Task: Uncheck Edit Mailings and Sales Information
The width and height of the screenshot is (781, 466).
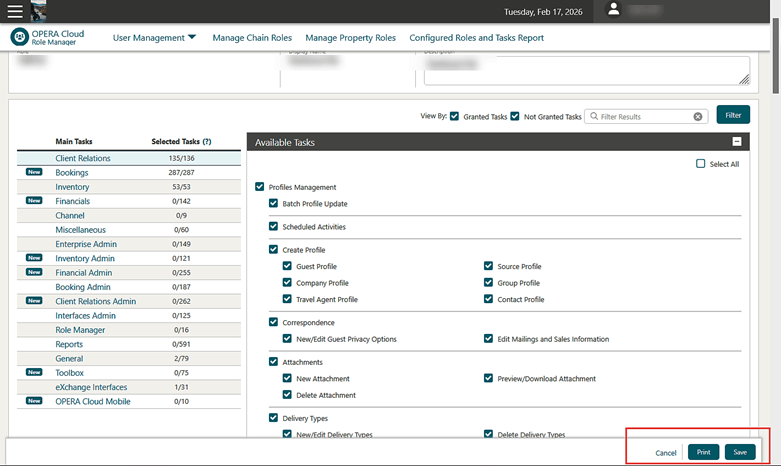Action: (x=488, y=339)
